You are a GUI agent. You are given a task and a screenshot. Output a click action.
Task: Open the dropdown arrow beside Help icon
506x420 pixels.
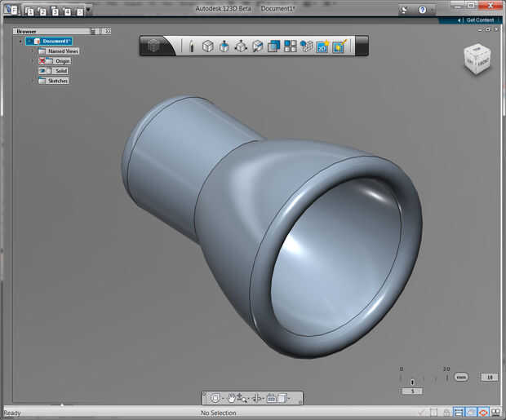[x=432, y=11]
